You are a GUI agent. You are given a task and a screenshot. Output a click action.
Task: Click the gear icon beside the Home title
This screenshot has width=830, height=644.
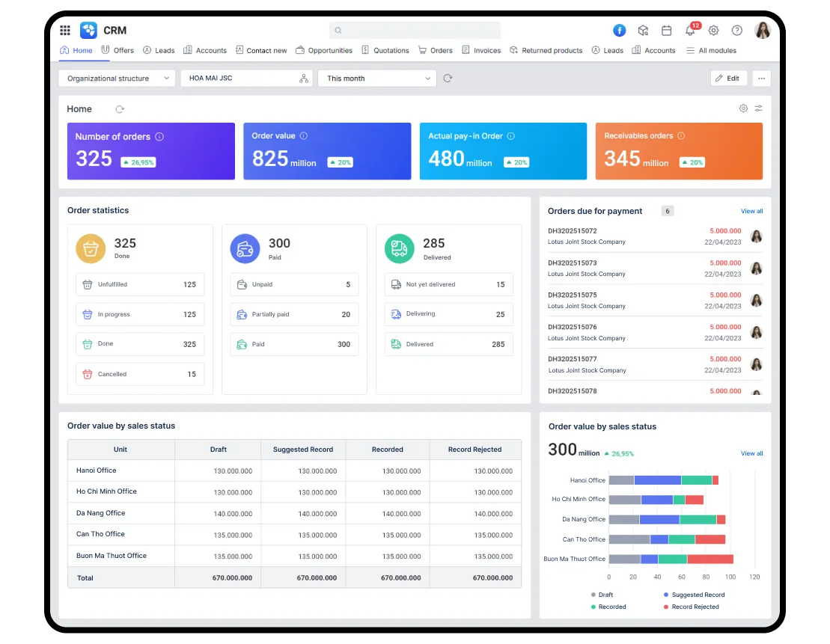coord(743,108)
